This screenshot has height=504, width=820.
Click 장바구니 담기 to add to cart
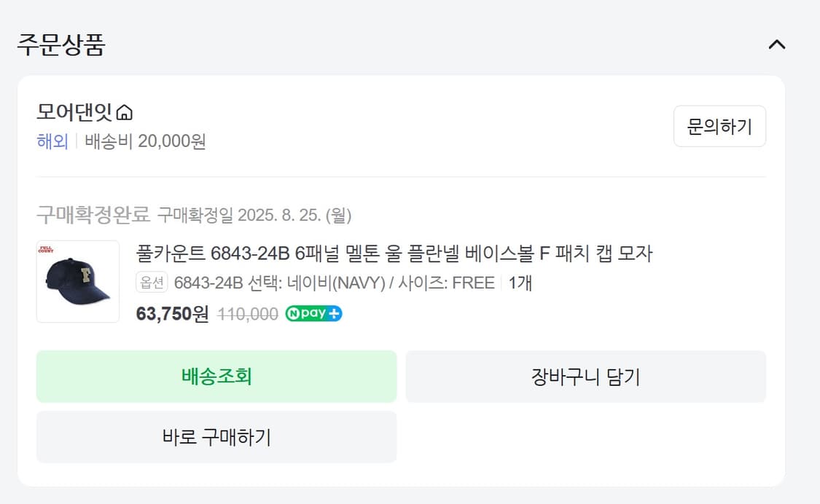click(x=585, y=376)
